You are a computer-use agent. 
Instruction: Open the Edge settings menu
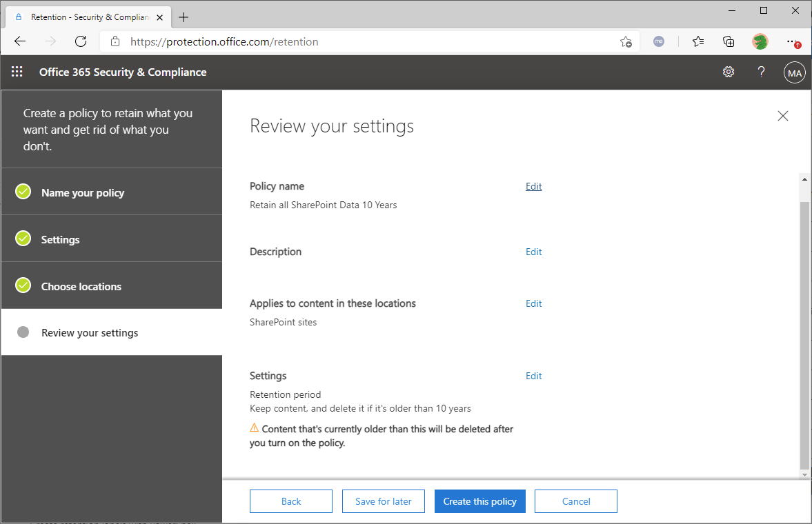(792, 41)
